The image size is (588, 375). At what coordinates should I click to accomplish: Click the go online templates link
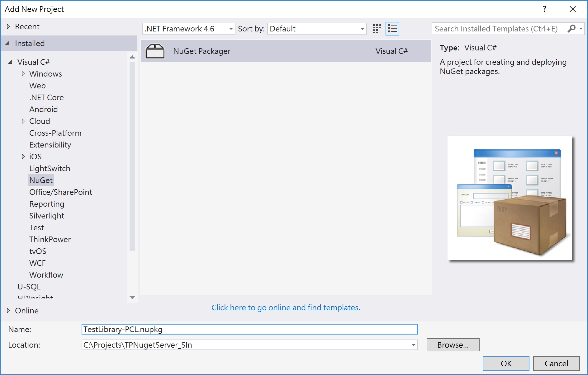click(286, 307)
